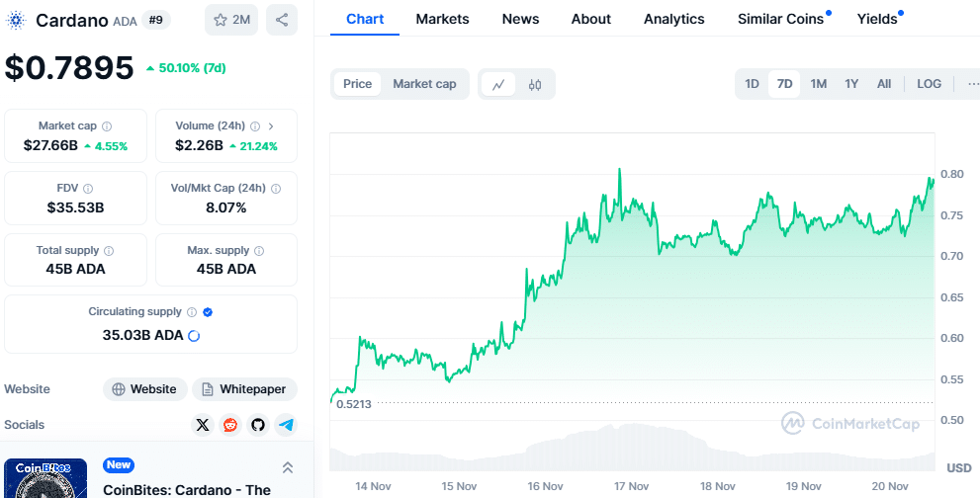Toggle LOG scale on chart

pos(929,84)
